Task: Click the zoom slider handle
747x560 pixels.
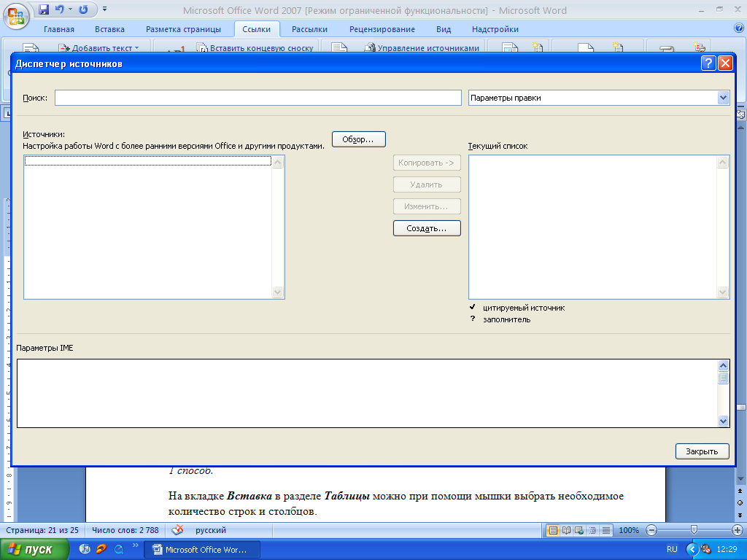Action: [694, 529]
